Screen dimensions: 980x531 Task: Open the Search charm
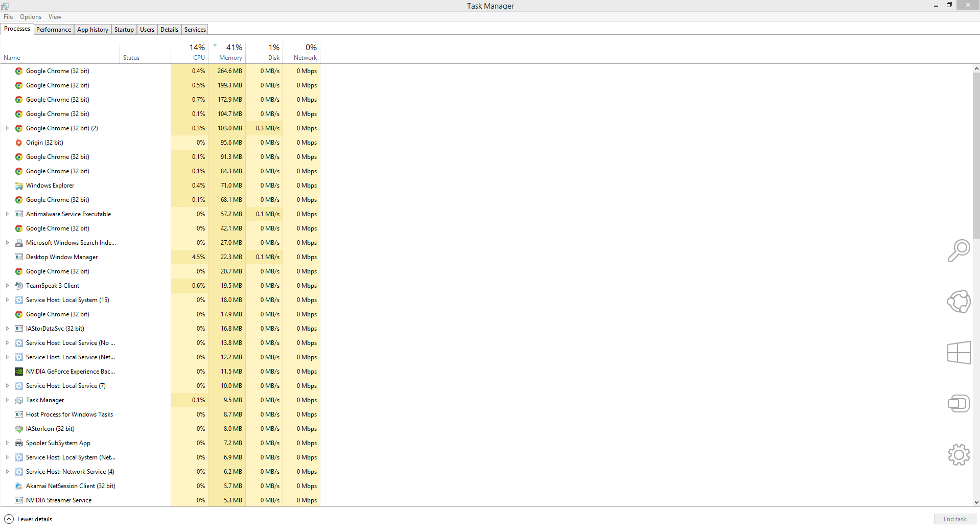959,250
